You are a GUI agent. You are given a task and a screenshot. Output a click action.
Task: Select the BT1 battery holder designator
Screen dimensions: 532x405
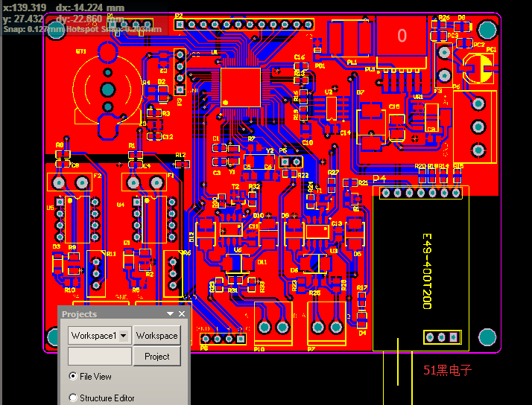(80, 52)
